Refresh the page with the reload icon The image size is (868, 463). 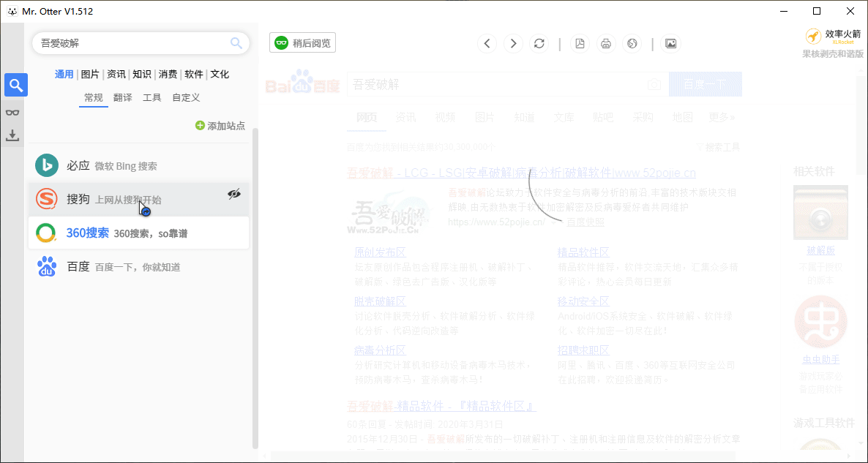coord(539,43)
